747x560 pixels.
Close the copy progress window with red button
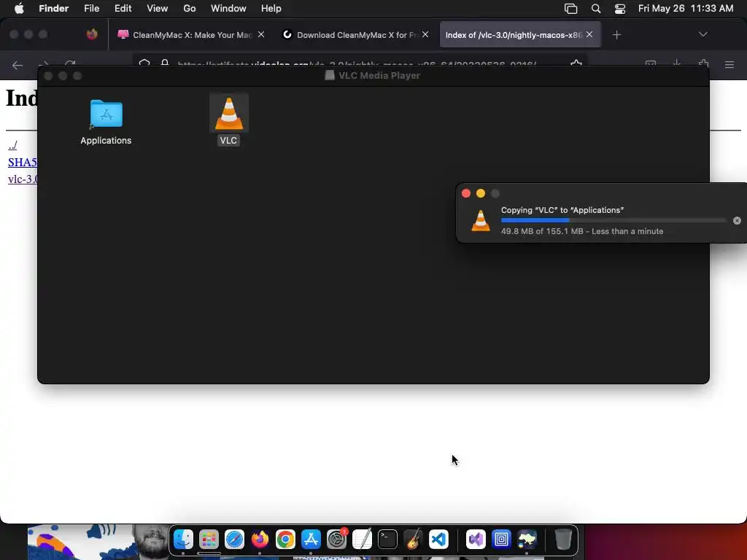tap(466, 193)
